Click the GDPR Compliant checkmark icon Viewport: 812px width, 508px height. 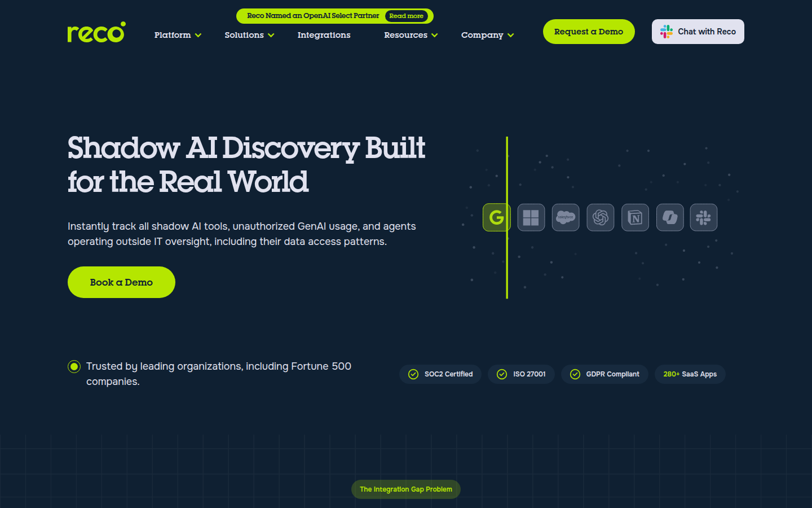point(575,374)
